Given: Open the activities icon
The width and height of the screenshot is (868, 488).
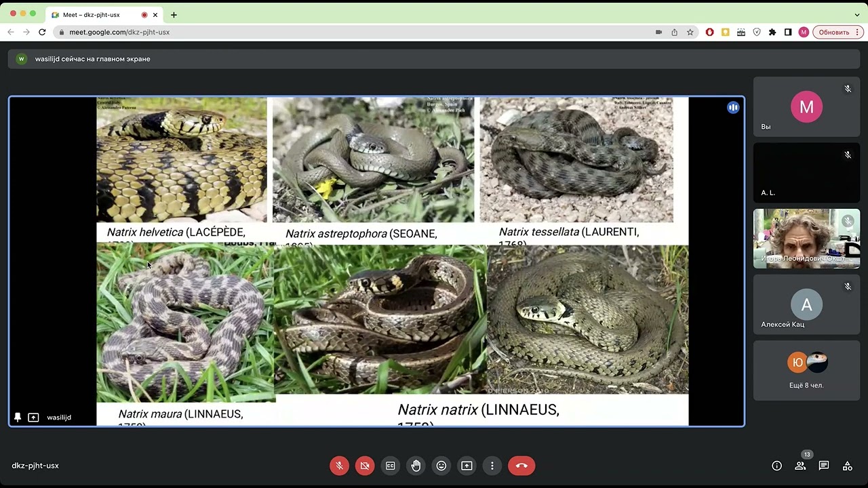Looking at the screenshot, I should 848,466.
